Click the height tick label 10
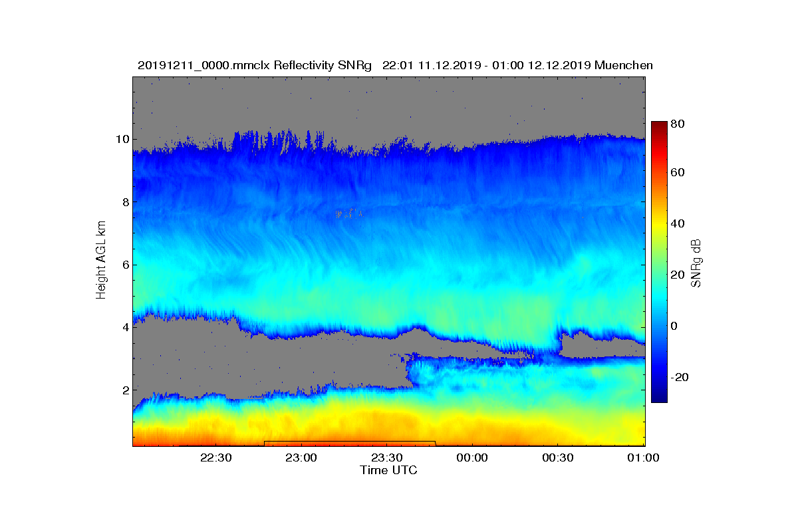Viewport: 798px width, 532px height. [122, 139]
